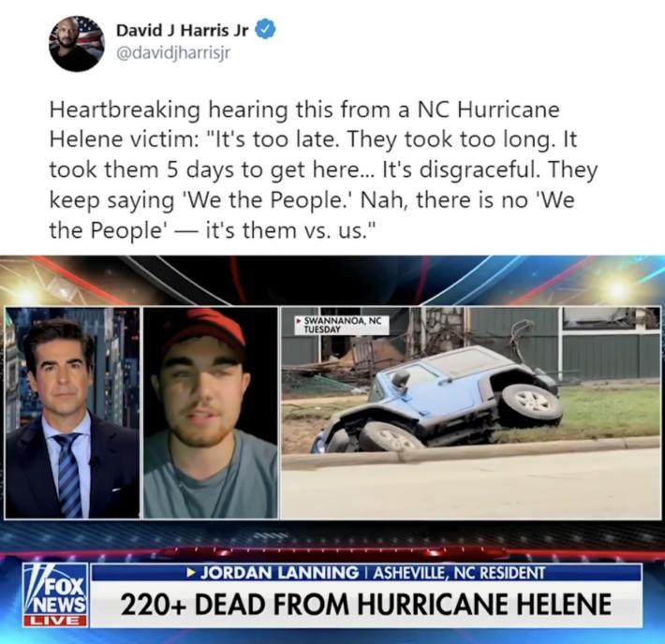Viewport: 665px width, 644px height.
Task: Click the 220+ Dead From Hurricane Helene headline
Action: tap(366, 604)
